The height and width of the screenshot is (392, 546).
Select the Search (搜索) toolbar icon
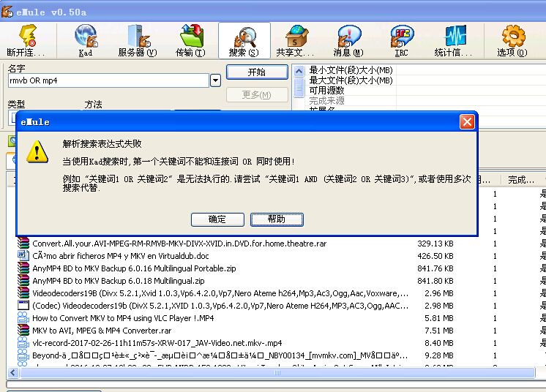click(x=244, y=37)
